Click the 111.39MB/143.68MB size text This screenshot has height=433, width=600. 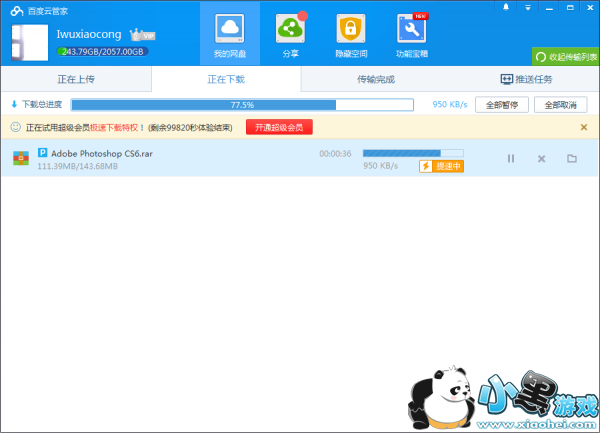pyautogui.click(x=78, y=166)
